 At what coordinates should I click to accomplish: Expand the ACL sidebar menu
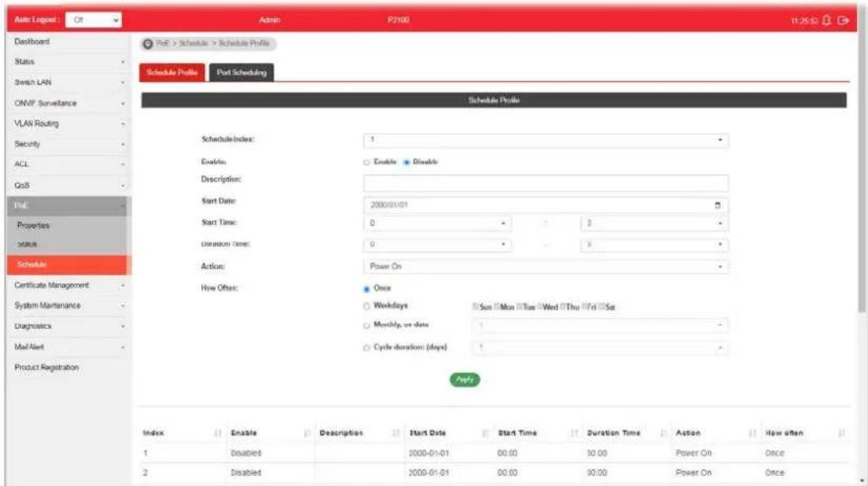tap(69, 164)
